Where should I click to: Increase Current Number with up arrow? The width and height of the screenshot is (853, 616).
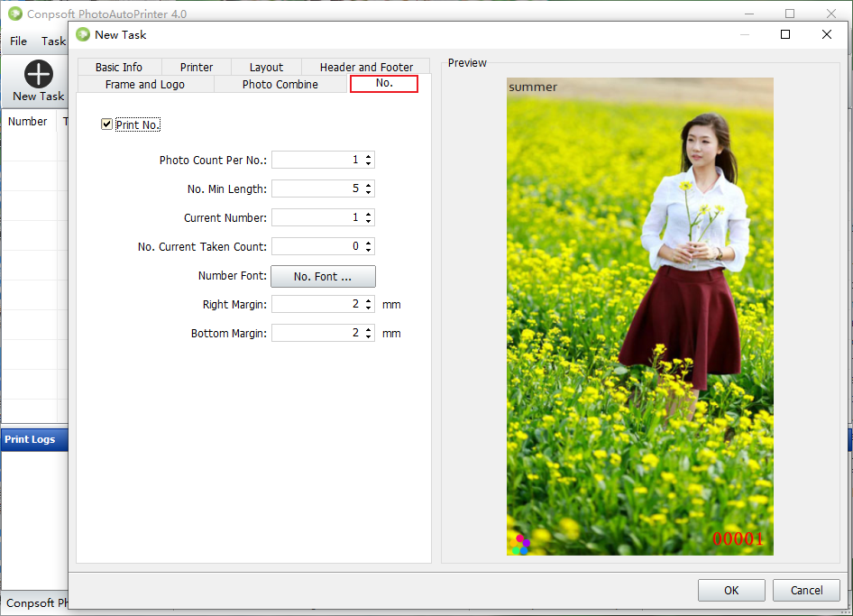(368, 214)
